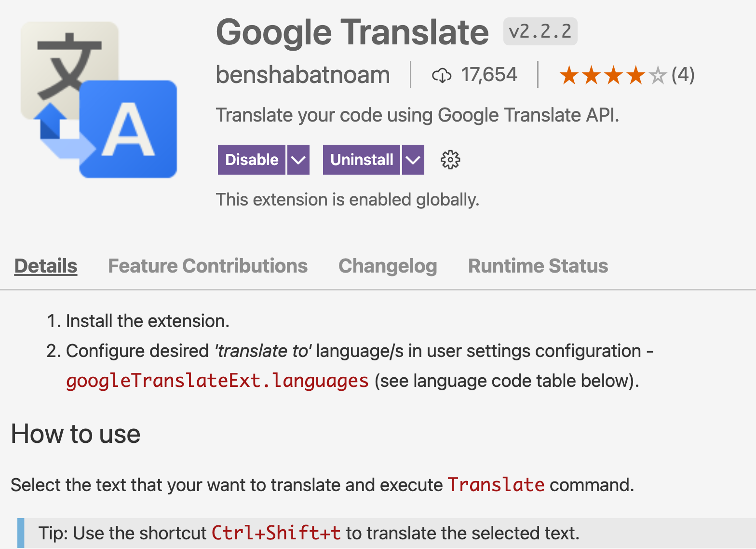The height and width of the screenshot is (549, 756).
Task: Switch to Feature Contributions tab
Action: pos(208,266)
